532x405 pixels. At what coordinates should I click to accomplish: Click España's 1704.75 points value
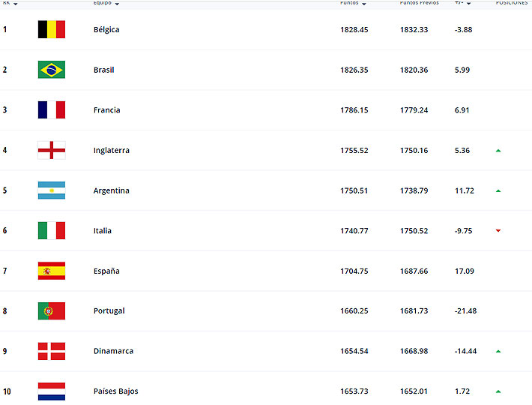(354, 271)
